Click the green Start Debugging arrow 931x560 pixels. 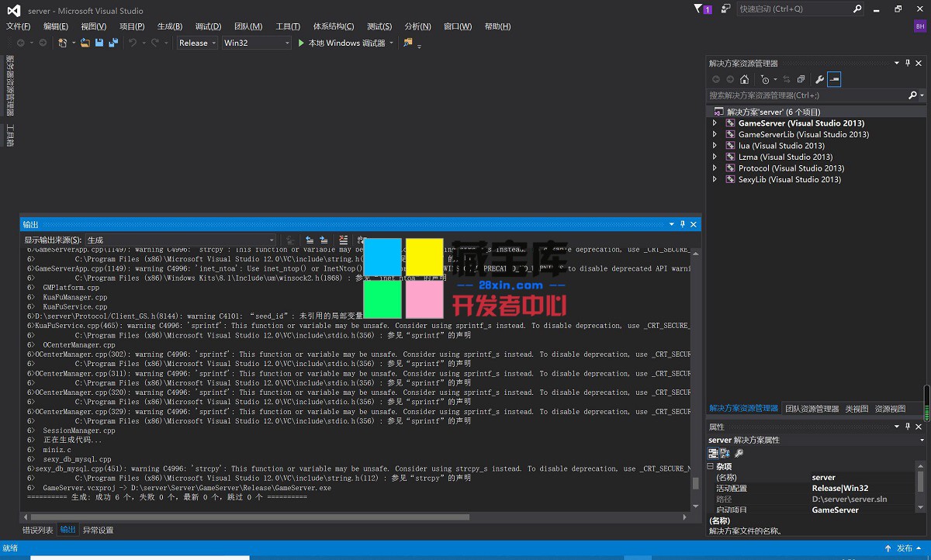click(301, 43)
